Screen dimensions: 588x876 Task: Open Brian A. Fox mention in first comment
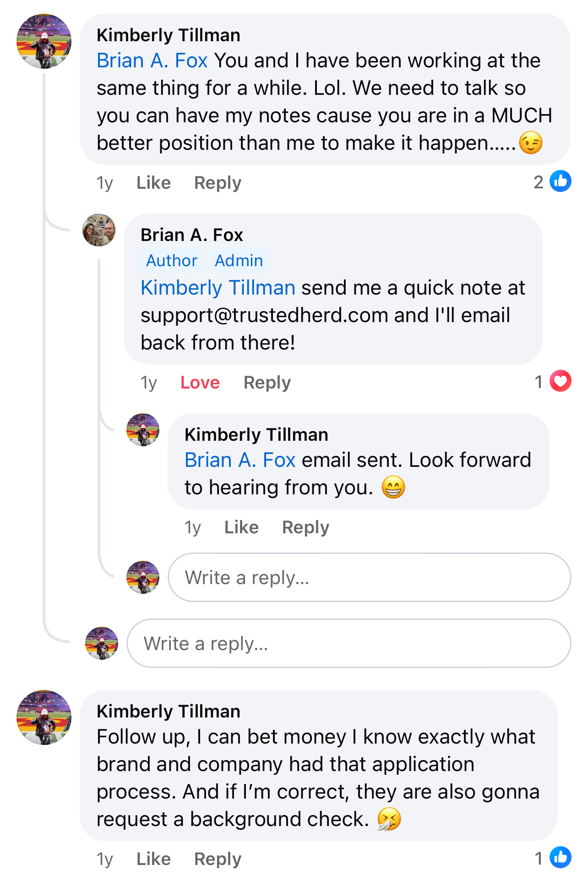coord(152,60)
